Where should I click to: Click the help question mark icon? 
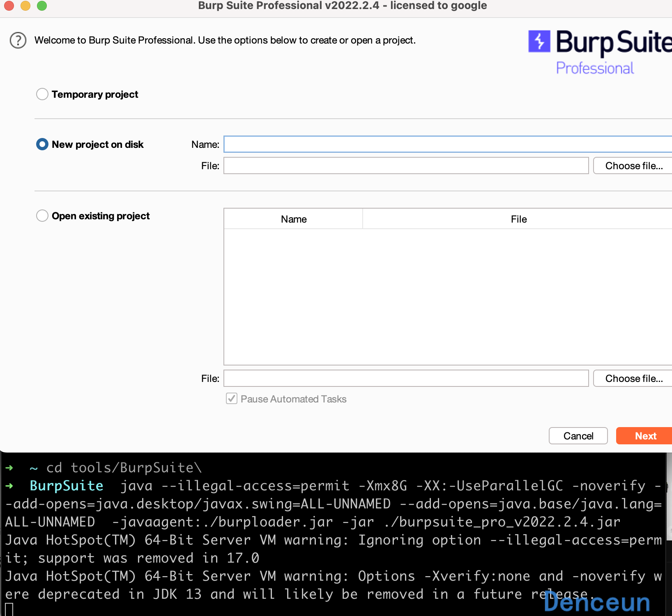18,40
